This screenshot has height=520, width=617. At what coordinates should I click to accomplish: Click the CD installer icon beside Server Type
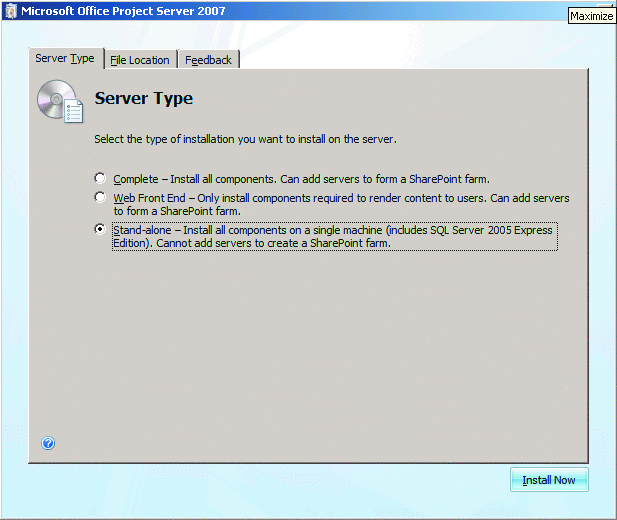pyautogui.click(x=60, y=102)
